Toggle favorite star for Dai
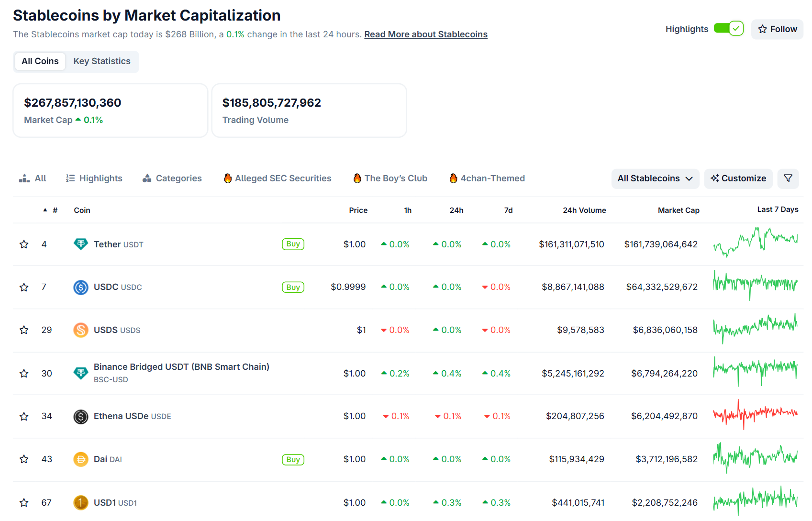 (24, 459)
